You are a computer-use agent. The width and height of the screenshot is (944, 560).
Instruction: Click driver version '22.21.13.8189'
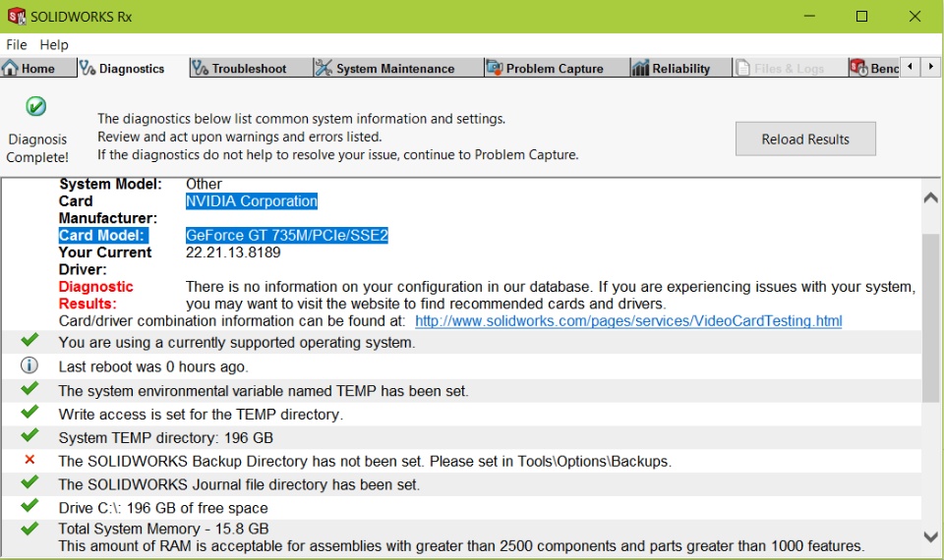pos(233,252)
